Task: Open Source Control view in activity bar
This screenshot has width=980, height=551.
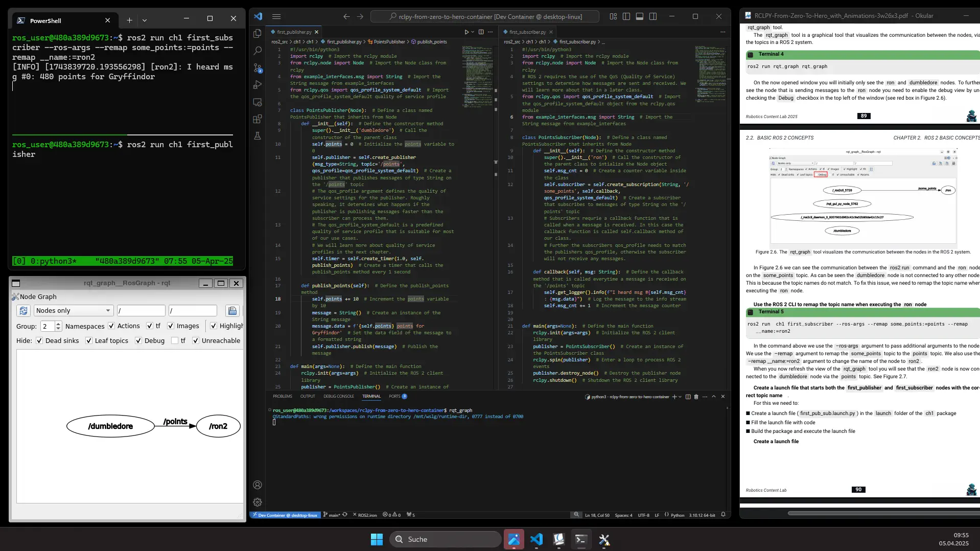Action: pyautogui.click(x=258, y=68)
